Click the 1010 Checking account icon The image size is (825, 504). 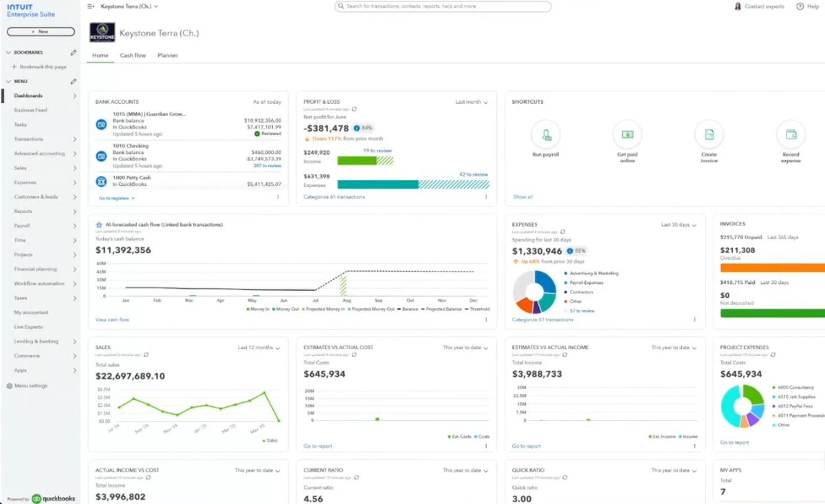point(101,156)
